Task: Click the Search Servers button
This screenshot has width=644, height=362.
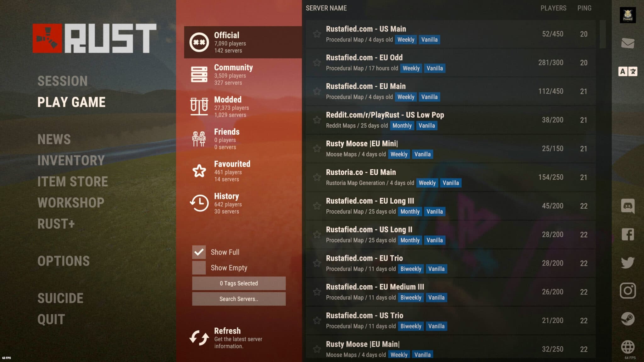Action: [238, 299]
